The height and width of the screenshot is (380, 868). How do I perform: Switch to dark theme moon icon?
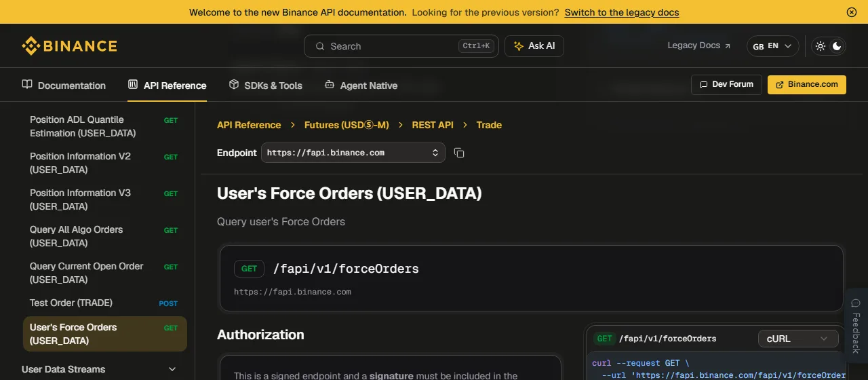837,46
